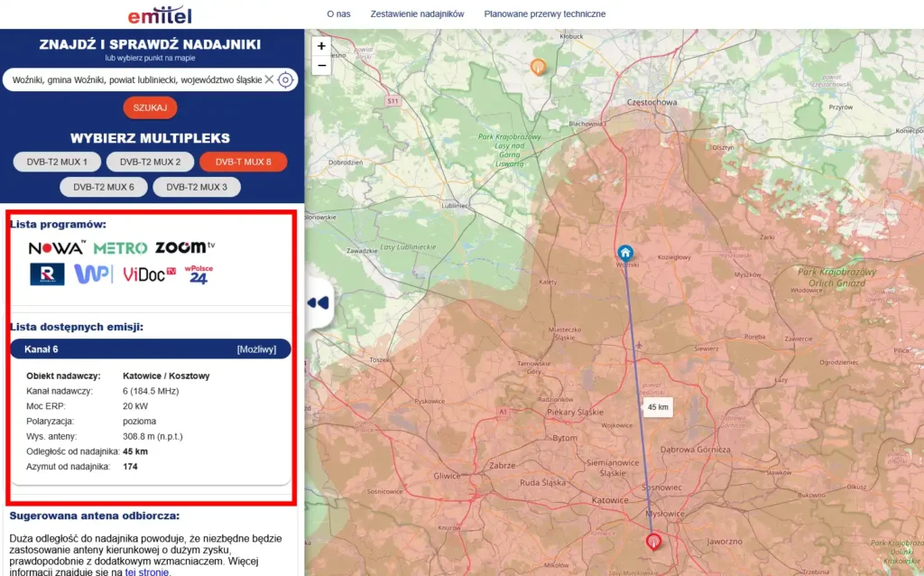Open Zestawienie nadajników page

pos(417,14)
